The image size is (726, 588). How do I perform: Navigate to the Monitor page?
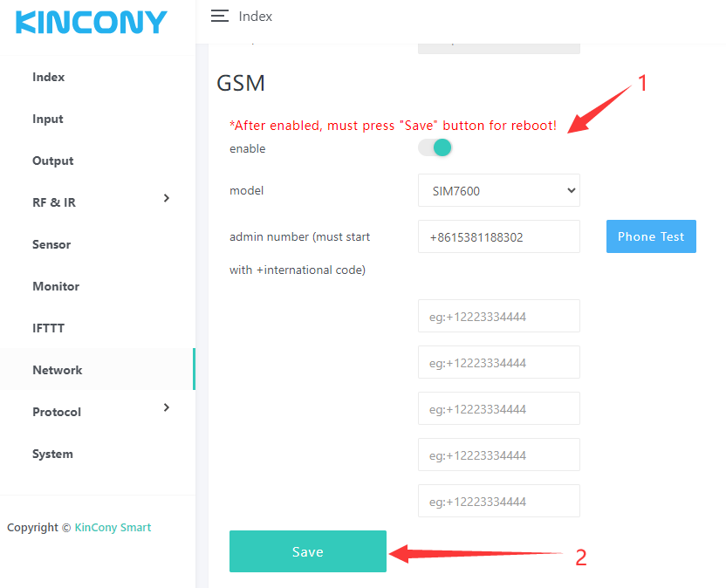pos(56,286)
